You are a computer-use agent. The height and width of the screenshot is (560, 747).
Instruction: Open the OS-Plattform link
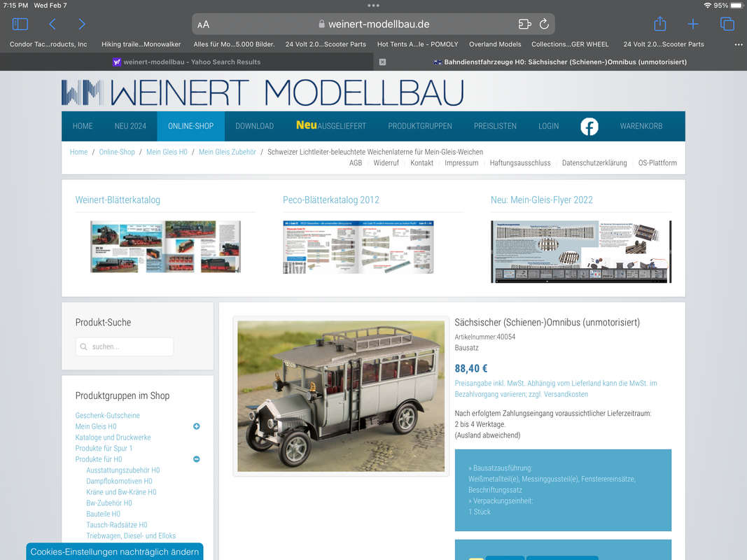click(657, 163)
